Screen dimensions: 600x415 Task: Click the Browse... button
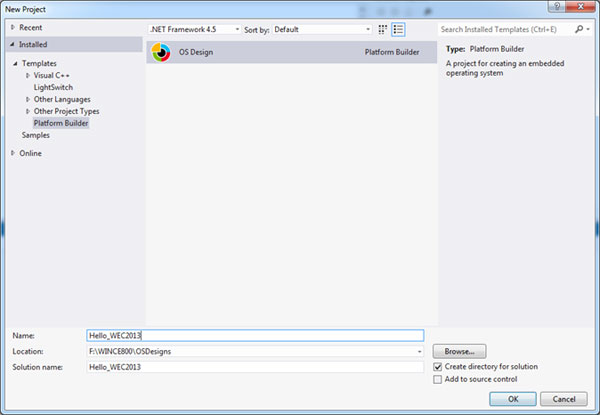pos(460,351)
